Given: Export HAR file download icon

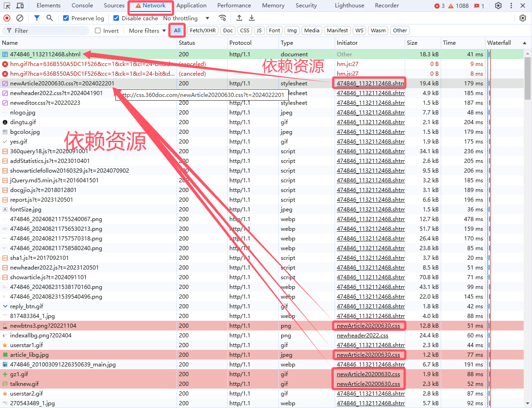Looking at the screenshot, I should (252, 18).
